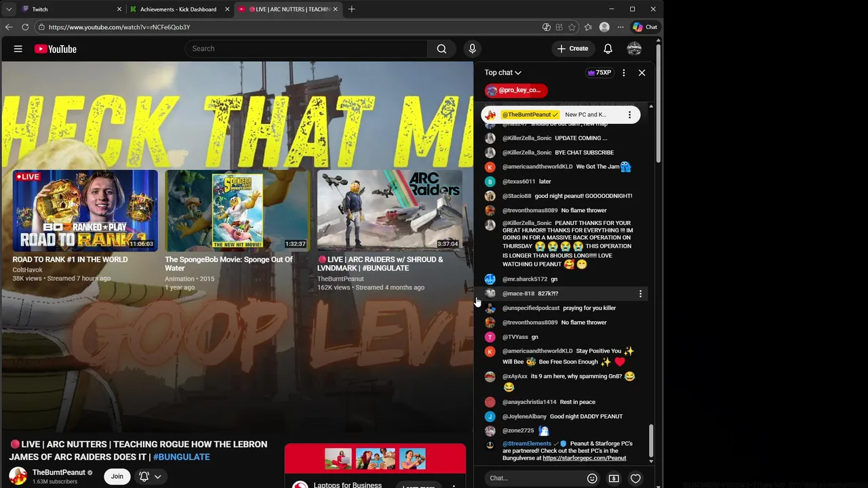Start voice search with microphone icon
The width and height of the screenshot is (868, 488).
[x=473, y=49]
